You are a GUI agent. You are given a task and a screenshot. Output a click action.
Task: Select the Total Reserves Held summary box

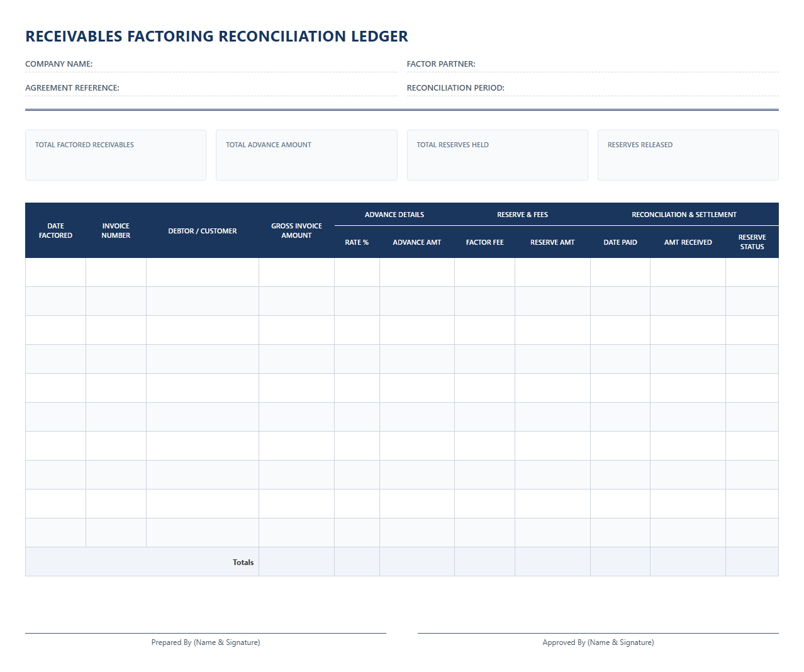coord(498,155)
